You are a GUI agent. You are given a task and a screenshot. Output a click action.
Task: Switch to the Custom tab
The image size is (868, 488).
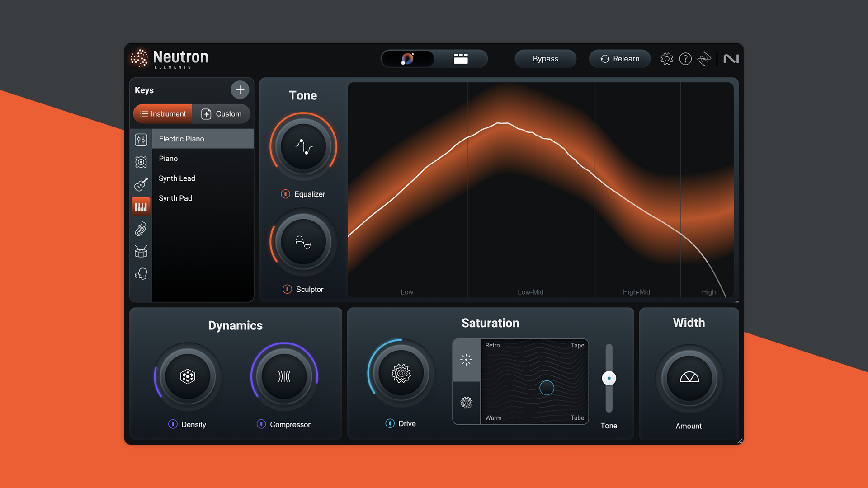coord(222,114)
